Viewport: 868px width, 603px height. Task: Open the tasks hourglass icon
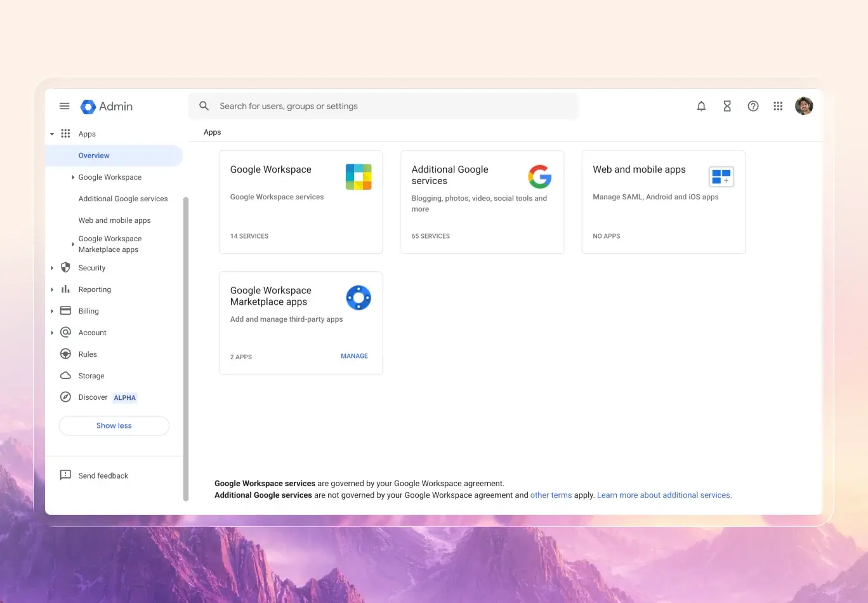tap(727, 106)
